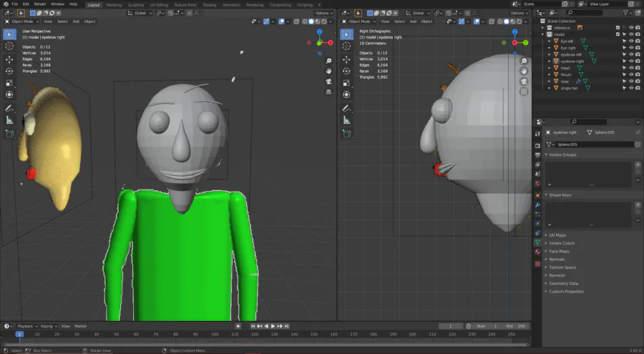Screen dimensions: 644x354
Task: Select the Cursor tool in left toolbar
Action: (9, 46)
